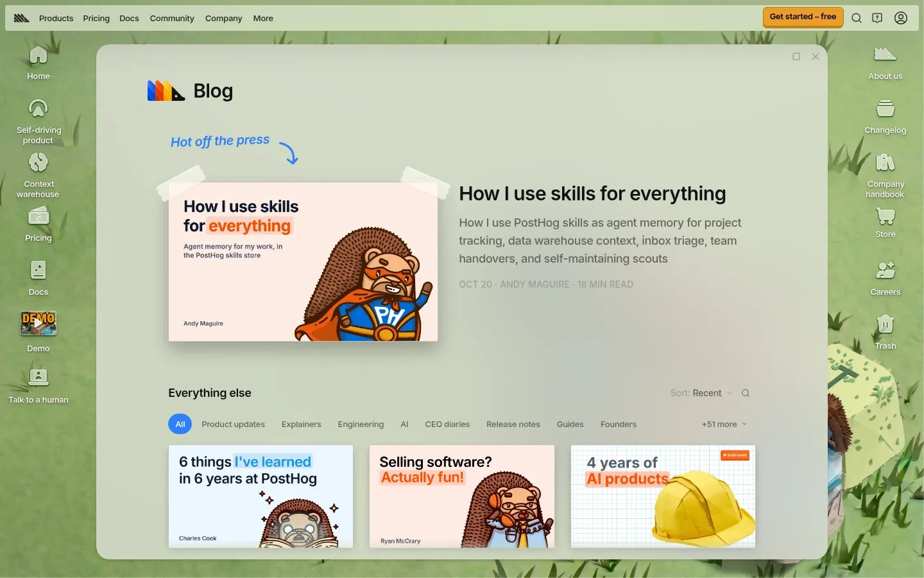Open the Community menu item

172,18
